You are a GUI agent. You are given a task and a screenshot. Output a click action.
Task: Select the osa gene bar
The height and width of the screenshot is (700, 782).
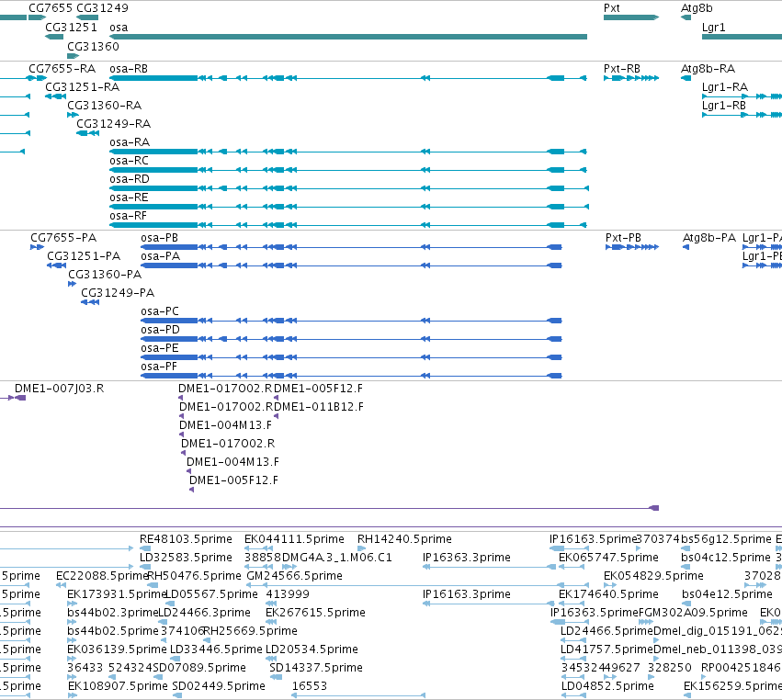coord(348,37)
